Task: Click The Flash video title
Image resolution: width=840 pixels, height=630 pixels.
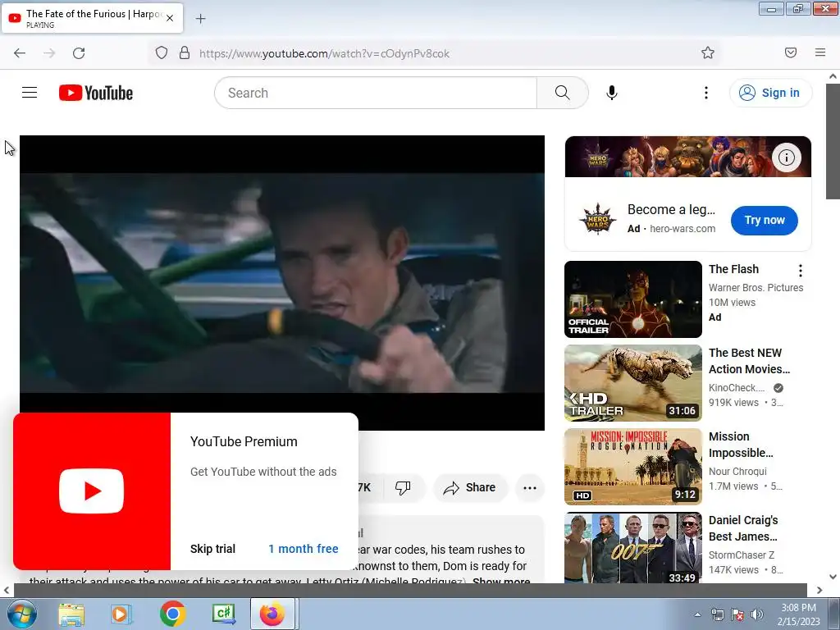Action: [x=733, y=269]
